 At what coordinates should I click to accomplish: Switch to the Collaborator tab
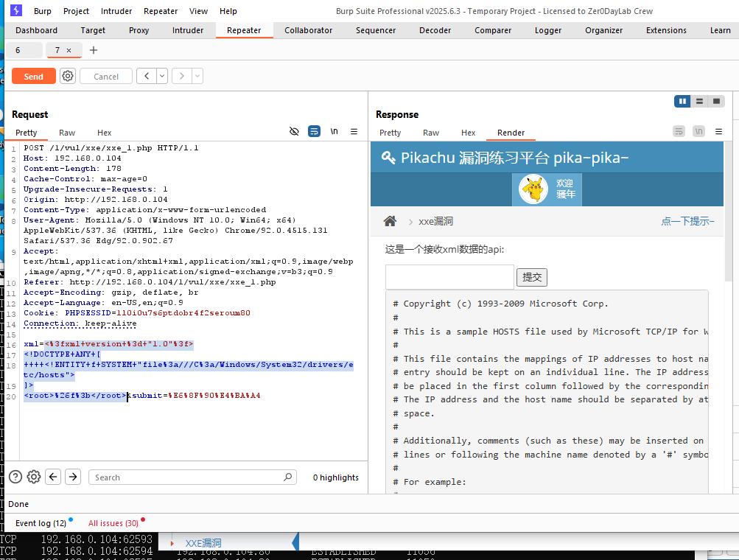308,30
